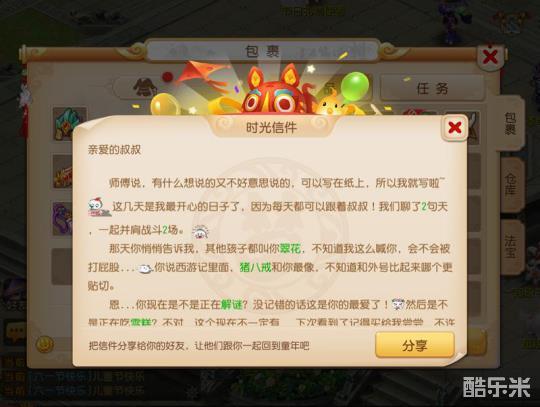Screen dimensions: 540x407
Task: Switch to the 仓库 side tab
Action: (x=510, y=184)
